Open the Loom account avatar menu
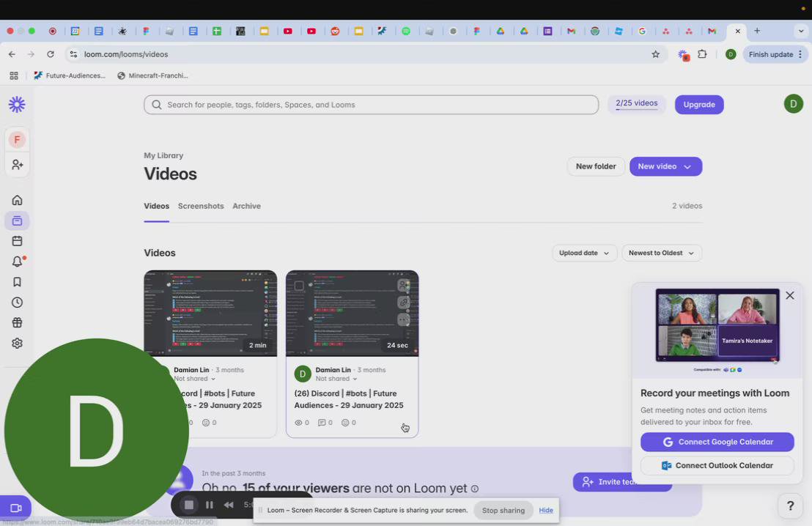 (x=794, y=104)
